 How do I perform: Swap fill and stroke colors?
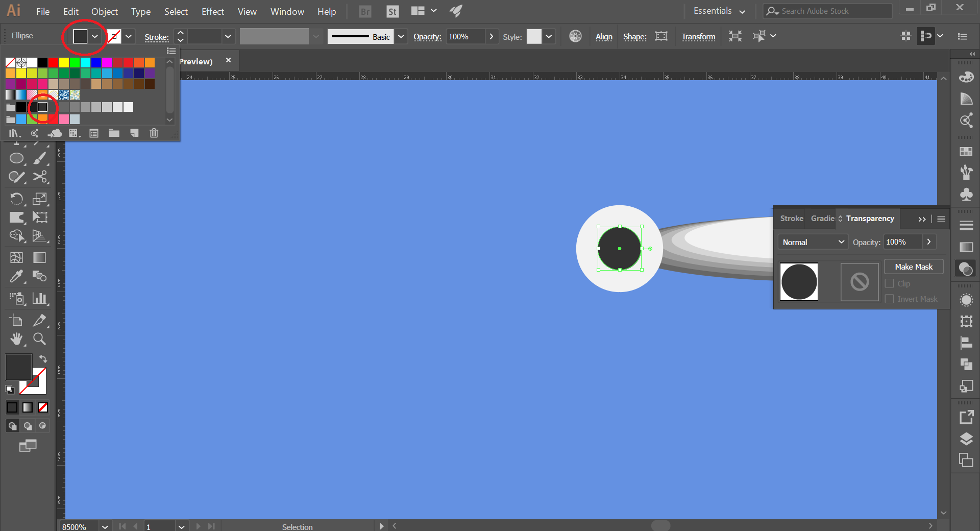coord(43,359)
